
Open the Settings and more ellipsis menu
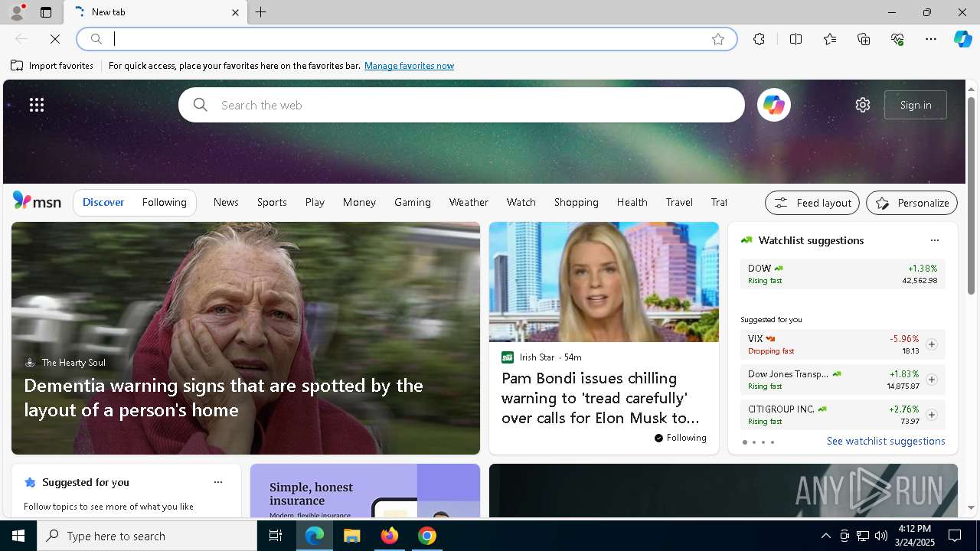coord(931,39)
